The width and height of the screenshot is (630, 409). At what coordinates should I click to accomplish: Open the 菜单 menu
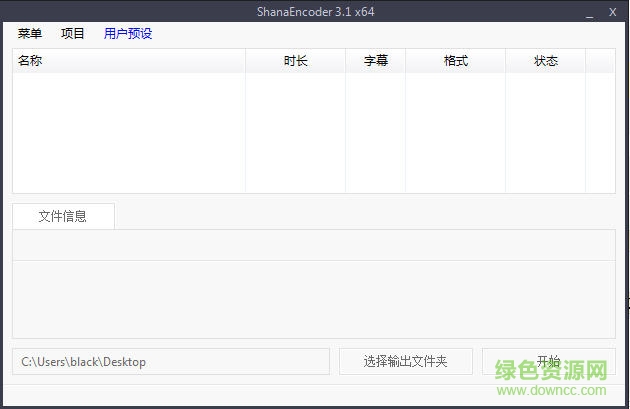[30, 33]
